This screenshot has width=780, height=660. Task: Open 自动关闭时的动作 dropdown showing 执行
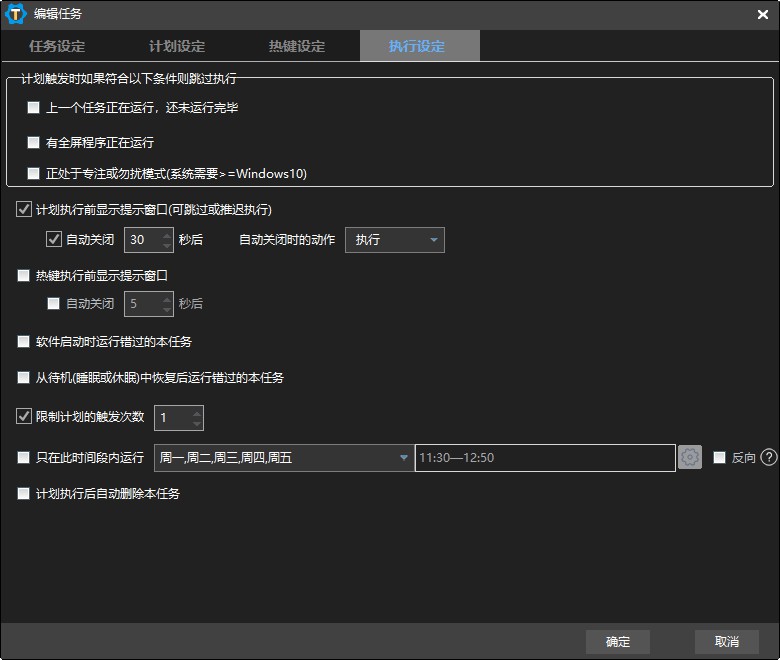point(395,240)
